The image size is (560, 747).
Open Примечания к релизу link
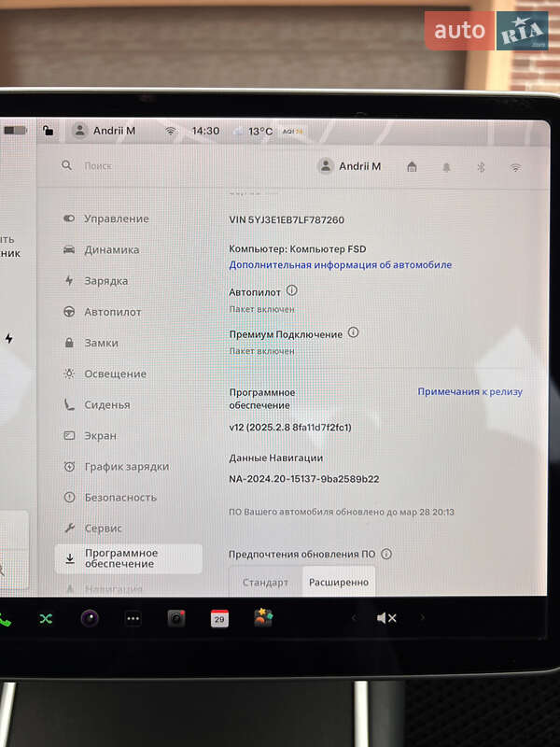(469, 391)
